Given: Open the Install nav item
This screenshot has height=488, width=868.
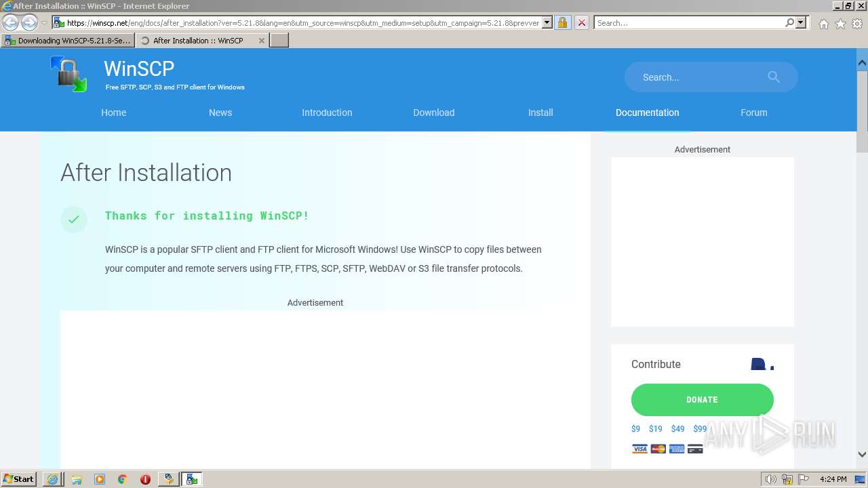Looking at the screenshot, I should [540, 113].
